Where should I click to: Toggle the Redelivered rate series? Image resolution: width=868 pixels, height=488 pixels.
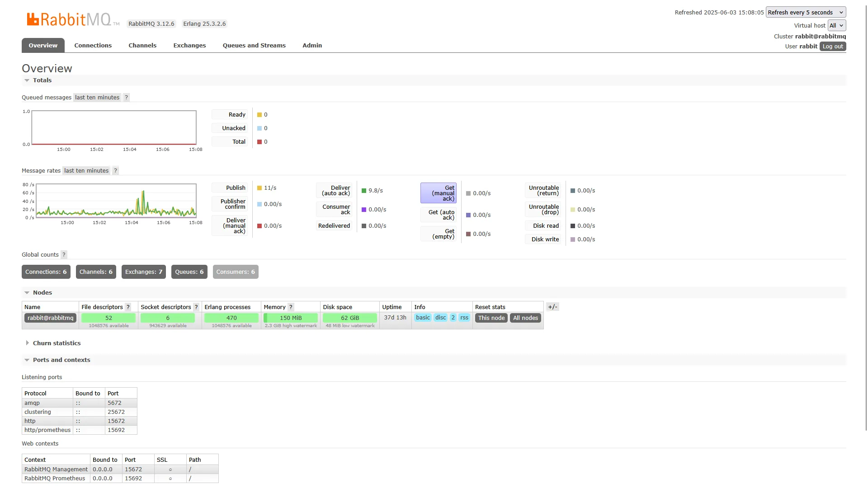point(334,226)
